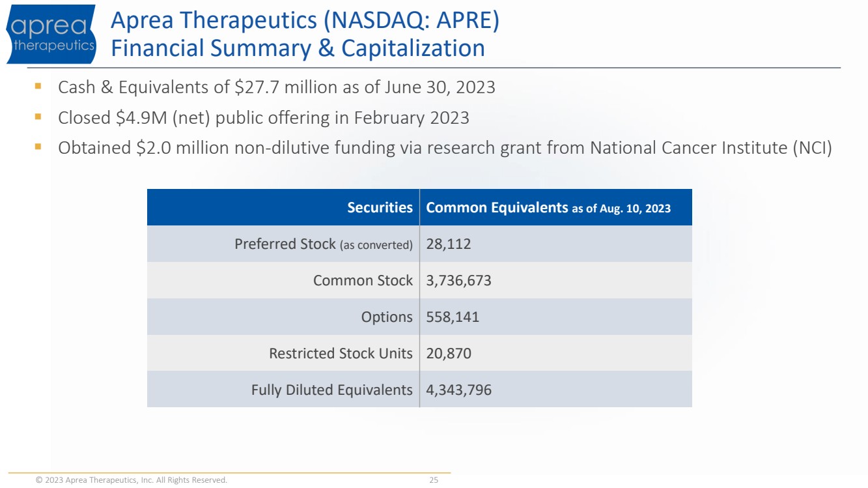This screenshot has width=868, height=488.
Task: Click the copyright notice '© 2023 Aprea Therapeutics, Inc.'
Action: [132, 480]
